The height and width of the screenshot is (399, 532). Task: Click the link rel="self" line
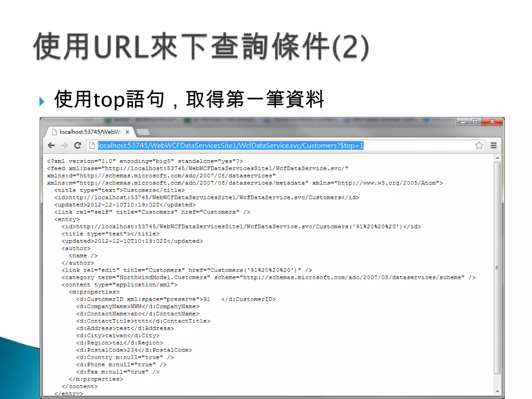152,212
